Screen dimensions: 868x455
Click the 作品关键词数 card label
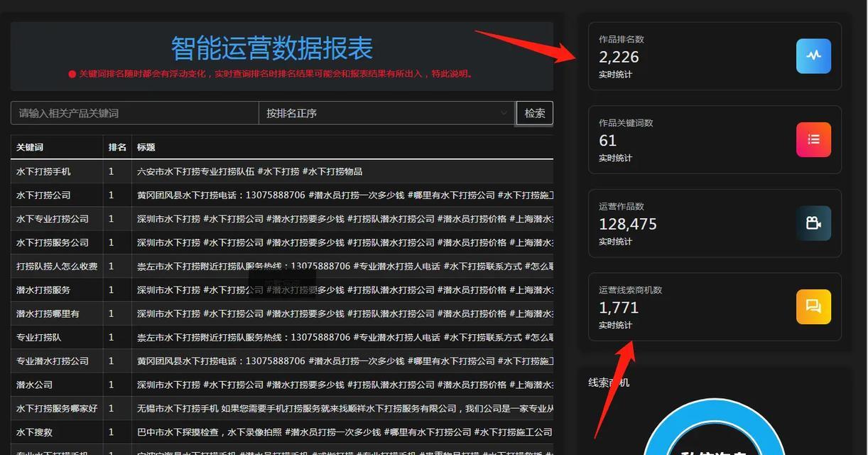pyautogui.click(x=626, y=123)
